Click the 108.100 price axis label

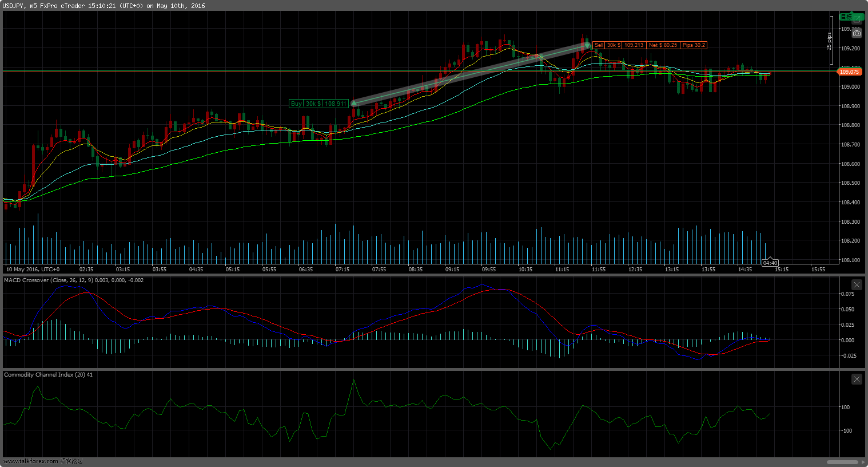[x=850, y=260]
